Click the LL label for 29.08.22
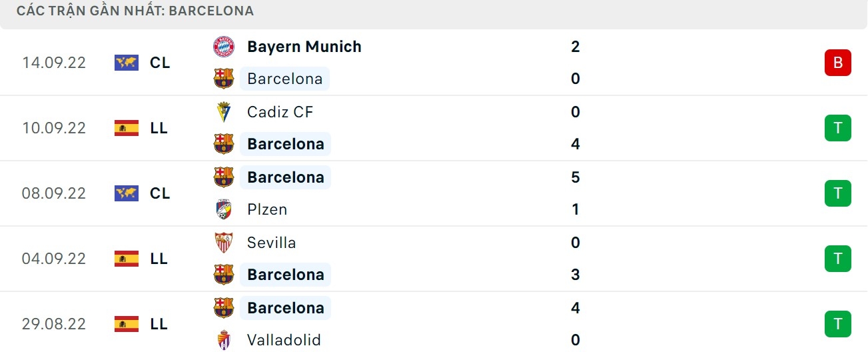The image size is (868, 352). [x=159, y=324]
